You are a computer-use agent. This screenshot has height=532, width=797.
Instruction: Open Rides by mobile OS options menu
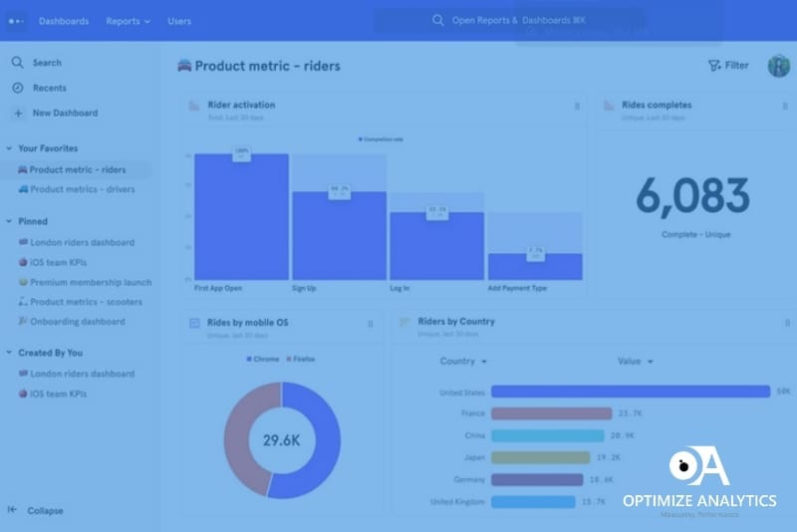coord(371,323)
